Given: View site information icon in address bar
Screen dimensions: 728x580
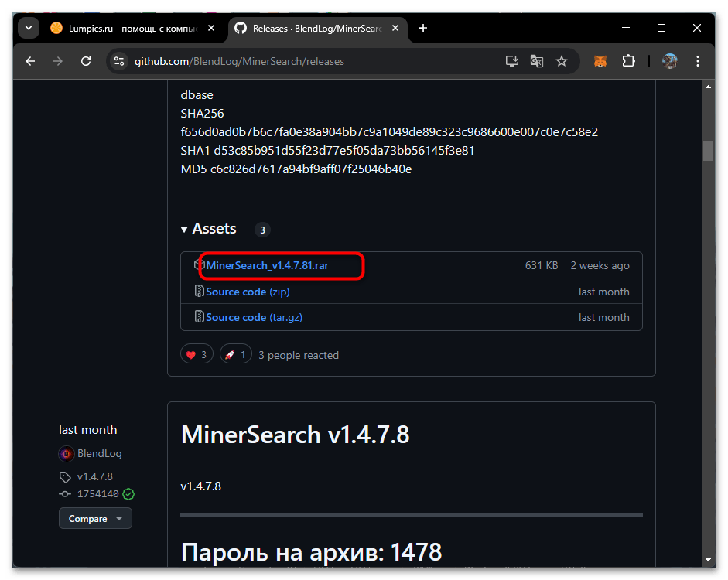Looking at the screenshot, I should point(119,61).
